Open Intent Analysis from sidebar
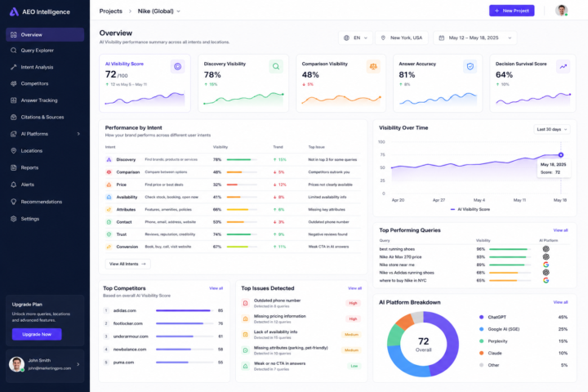This screenshot has width=588, height=392. click(45, 67)
